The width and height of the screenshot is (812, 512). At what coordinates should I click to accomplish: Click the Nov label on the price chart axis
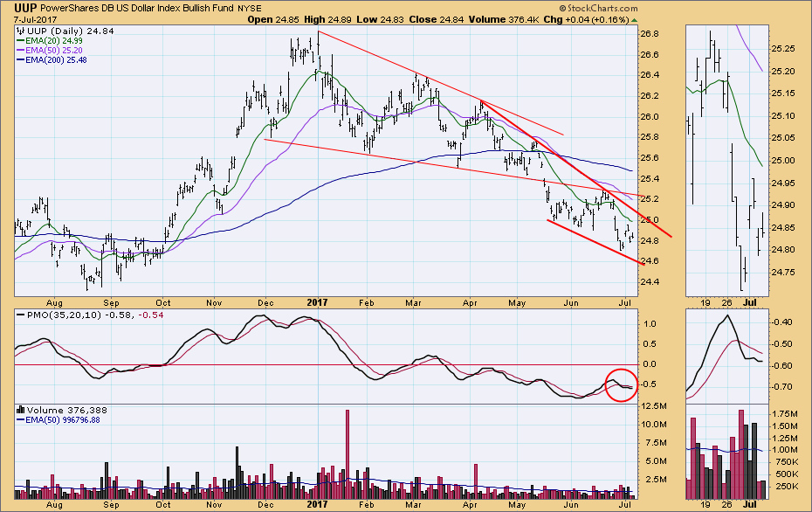[x=213, y=302]
